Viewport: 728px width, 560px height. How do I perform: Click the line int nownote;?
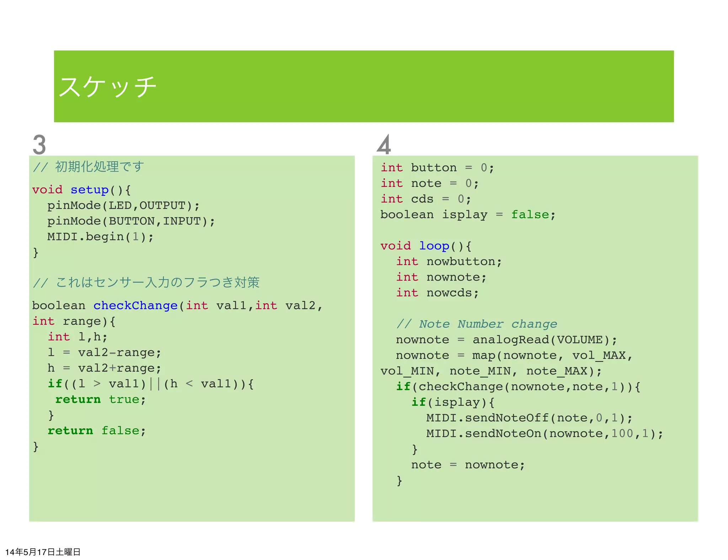[441, 277]
